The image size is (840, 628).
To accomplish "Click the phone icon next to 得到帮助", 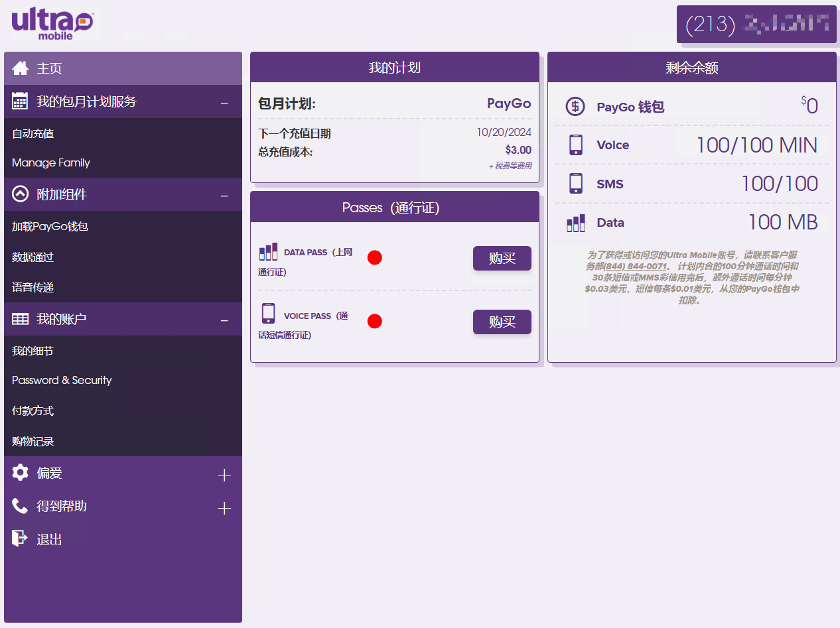I will (x=20, y=506).
